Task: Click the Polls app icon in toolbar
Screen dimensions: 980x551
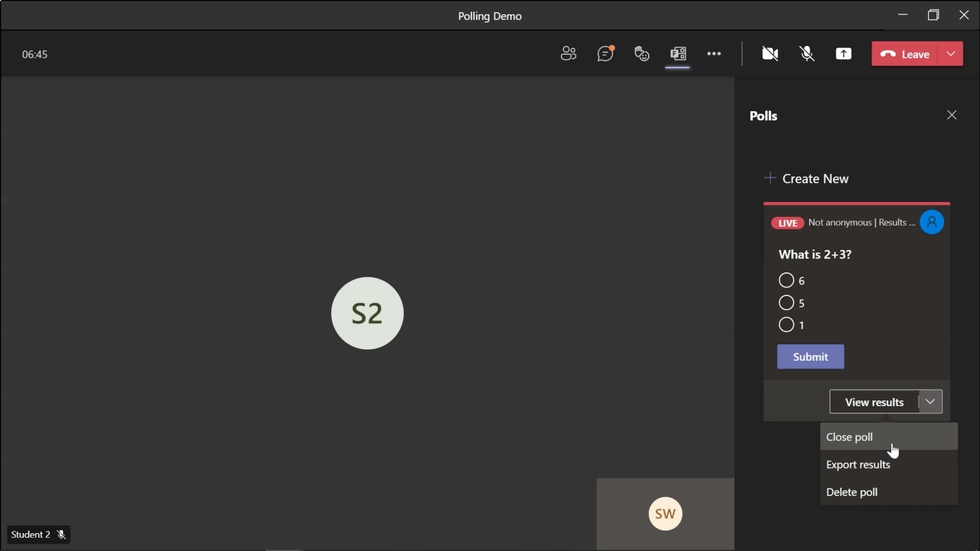Action: (678, 54)
